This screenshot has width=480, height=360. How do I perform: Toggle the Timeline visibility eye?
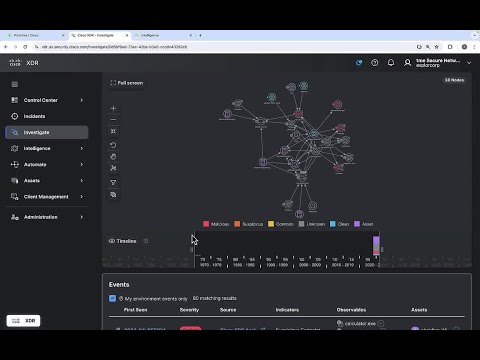112,241
